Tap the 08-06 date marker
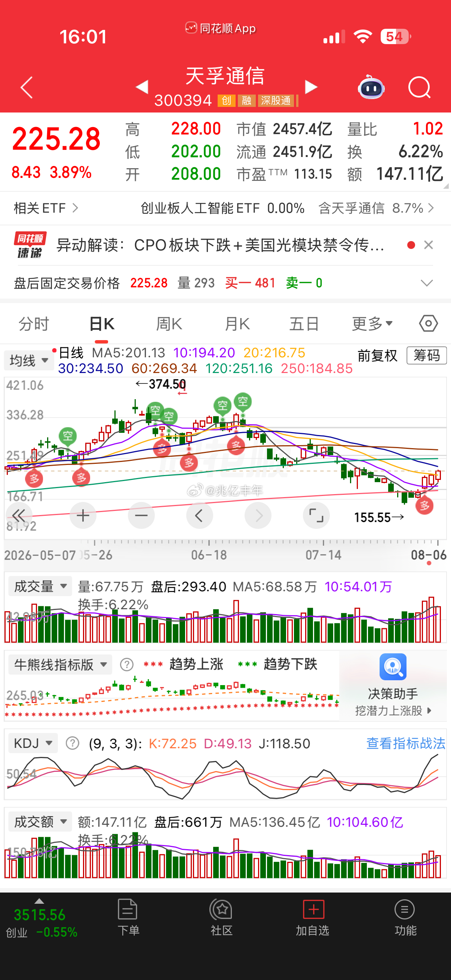Image resolution: width=451 pixels, height=980 pixels. pos(429,555)
